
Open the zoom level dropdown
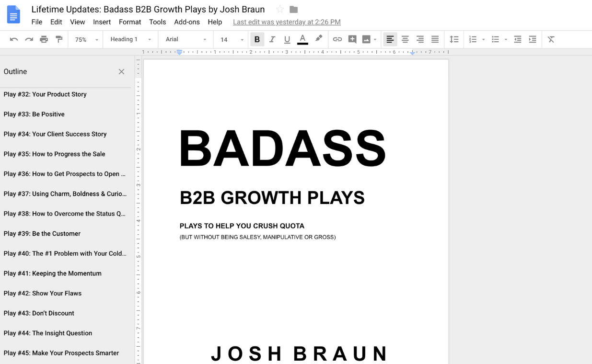click(85, 39)
